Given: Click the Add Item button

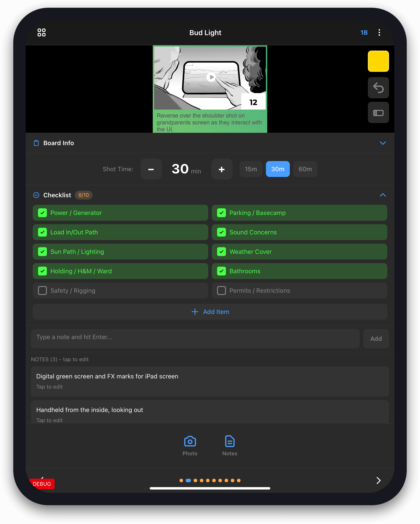Looking at the screenshot, I should 210,312.
